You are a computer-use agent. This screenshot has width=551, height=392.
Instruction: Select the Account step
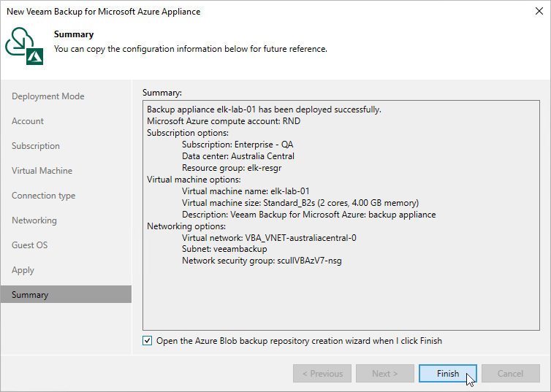click(x=28, y=121)
